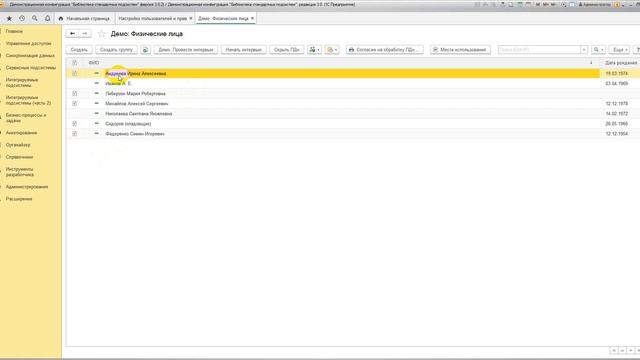
Task: Click the Согласие на обработку ПДн button
Action: tap(384, 50)
